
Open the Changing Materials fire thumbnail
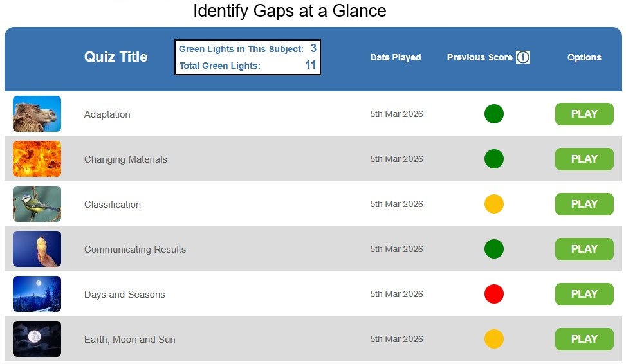pyautogui.click(x=37, y=159)
